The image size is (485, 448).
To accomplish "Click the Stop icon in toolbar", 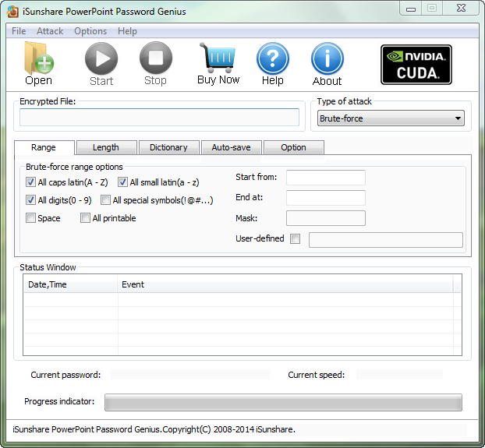I will (x=156, y=58).
